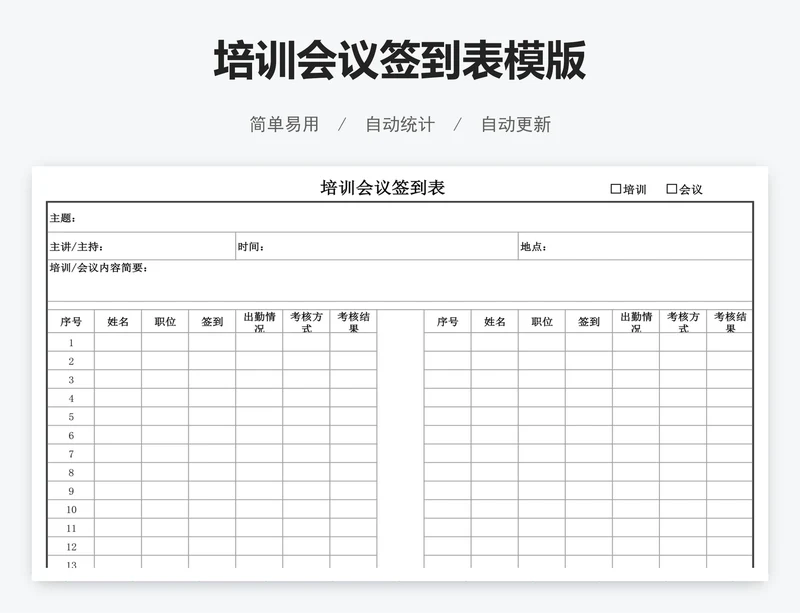Click the large 培训会议签到表模版 heading
Image resolution: width=800 pixels, height=613 pixels.
(399, 60)
